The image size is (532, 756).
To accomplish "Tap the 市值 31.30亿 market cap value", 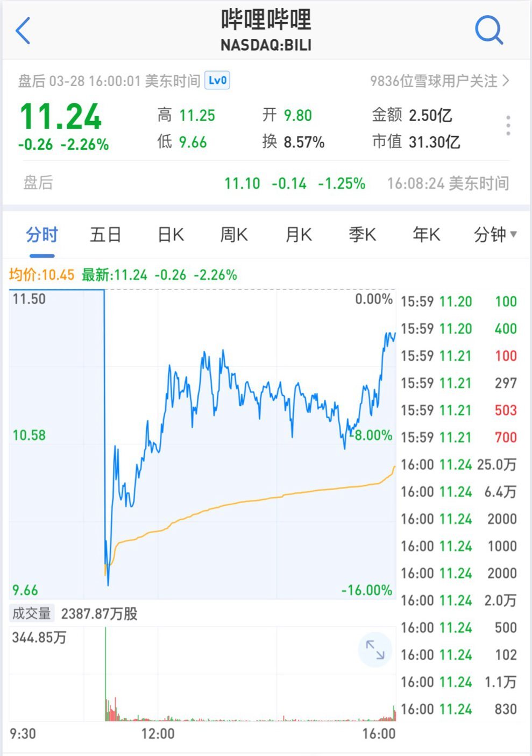I will 416,143.
